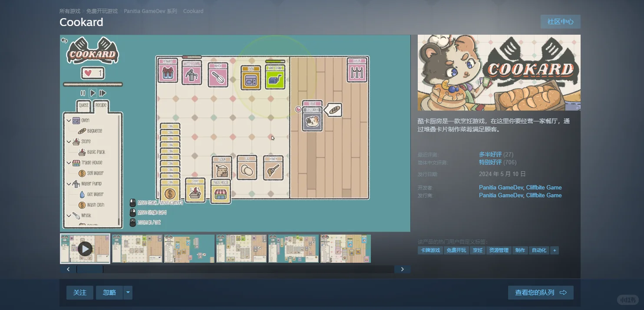Select the 卡牌游戏 tag
This screenshot has height=310, width=644.
pos(430,250)
